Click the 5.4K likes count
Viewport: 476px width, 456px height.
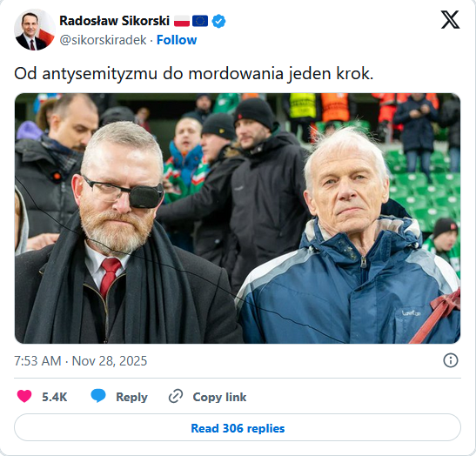(x=54, y=397)
